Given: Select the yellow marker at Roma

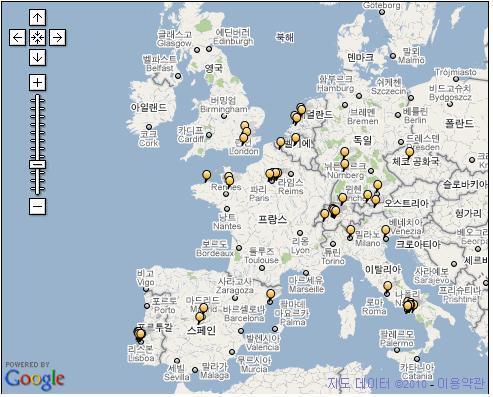Looking at the screenshot, I should 387,287.
